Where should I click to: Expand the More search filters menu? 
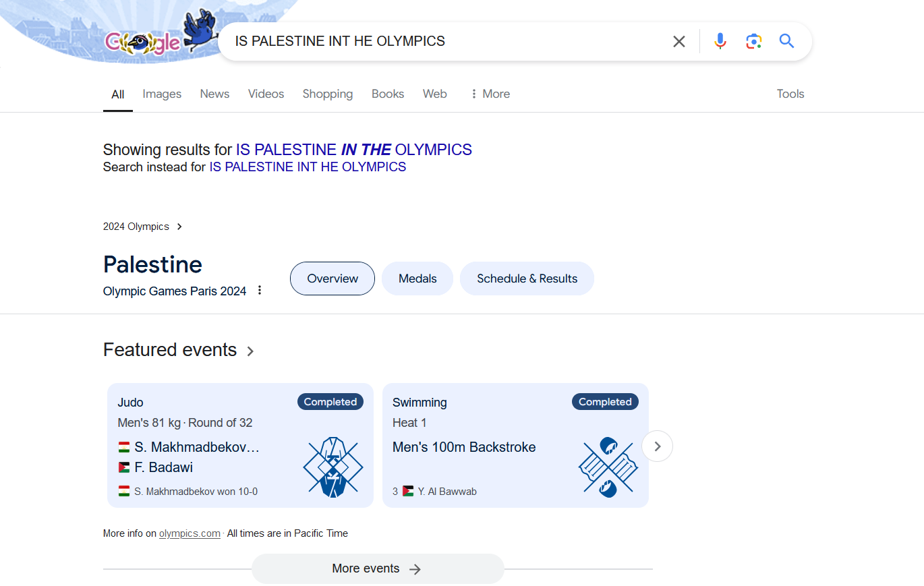[x=490, y=94]
